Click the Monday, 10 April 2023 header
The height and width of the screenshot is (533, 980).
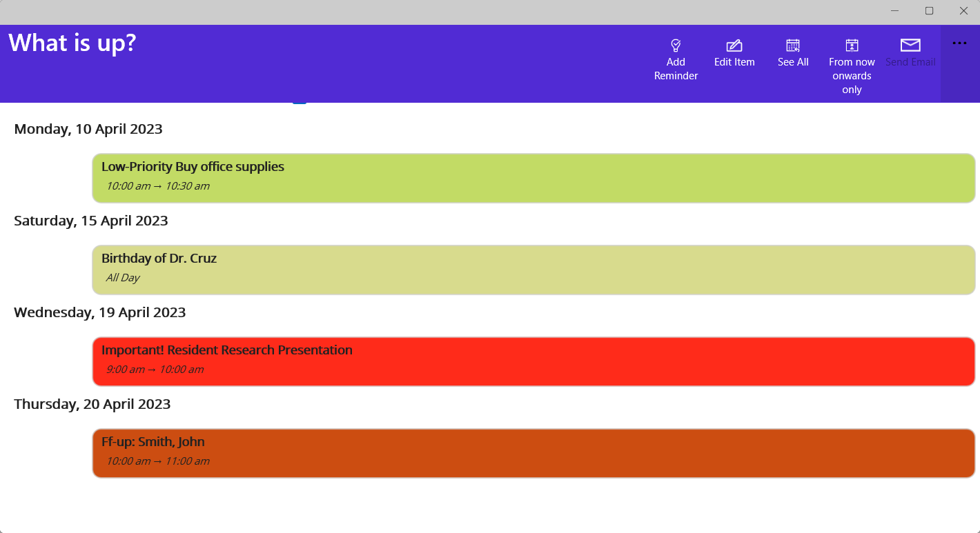(x=88, y=129)
